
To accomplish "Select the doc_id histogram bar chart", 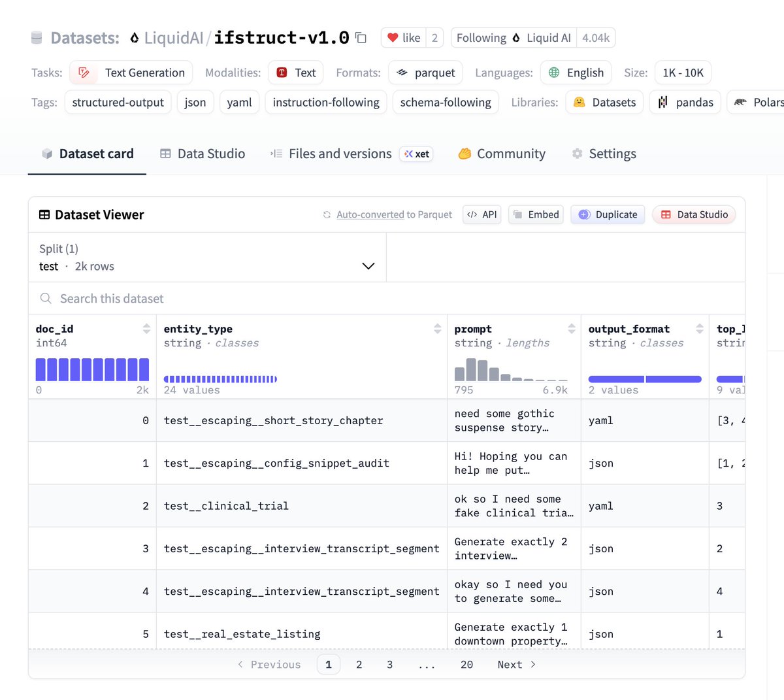I will point(92,369).
